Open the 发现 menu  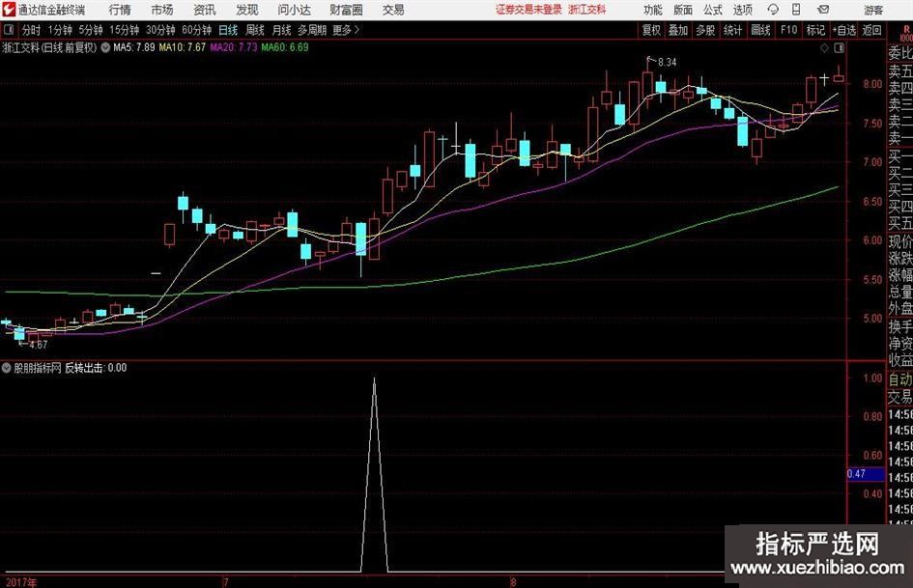[247, 10]
